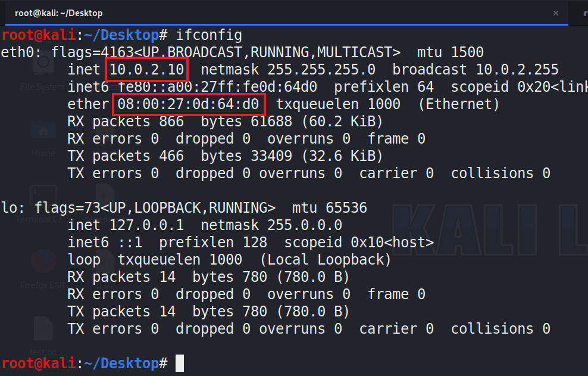Click the highlighted IP address 10.0.2.10

(x=146, y=70)
